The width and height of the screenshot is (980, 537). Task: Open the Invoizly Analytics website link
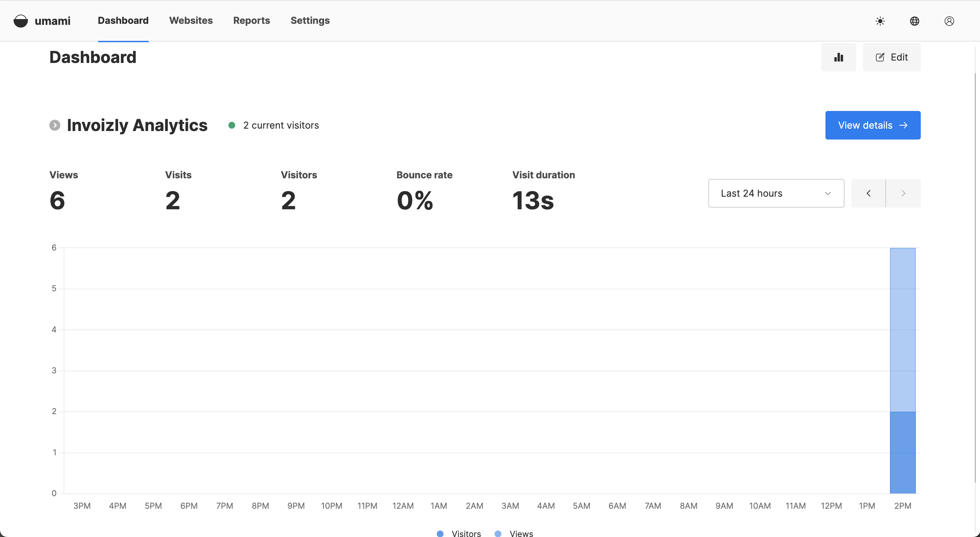point(137,125)
